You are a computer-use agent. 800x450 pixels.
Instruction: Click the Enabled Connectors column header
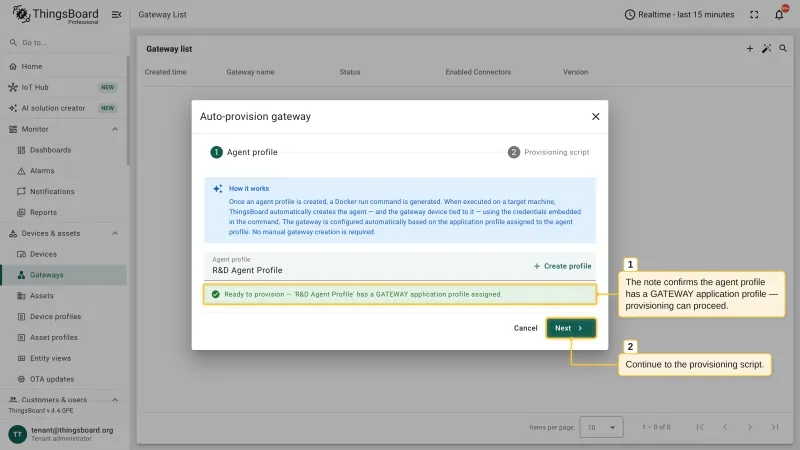478,72
